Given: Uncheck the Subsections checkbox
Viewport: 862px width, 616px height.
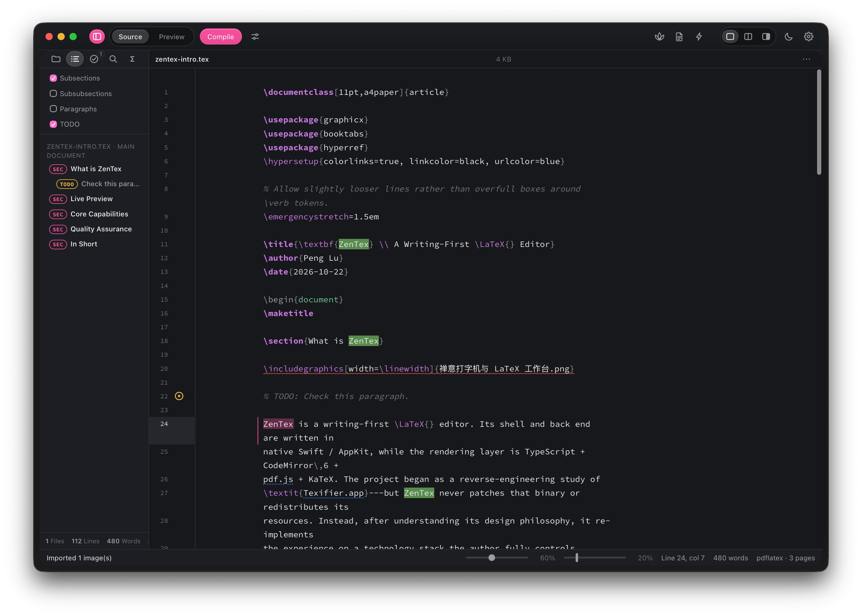Looking at the screenshot, I should click(x=53, y=78).
